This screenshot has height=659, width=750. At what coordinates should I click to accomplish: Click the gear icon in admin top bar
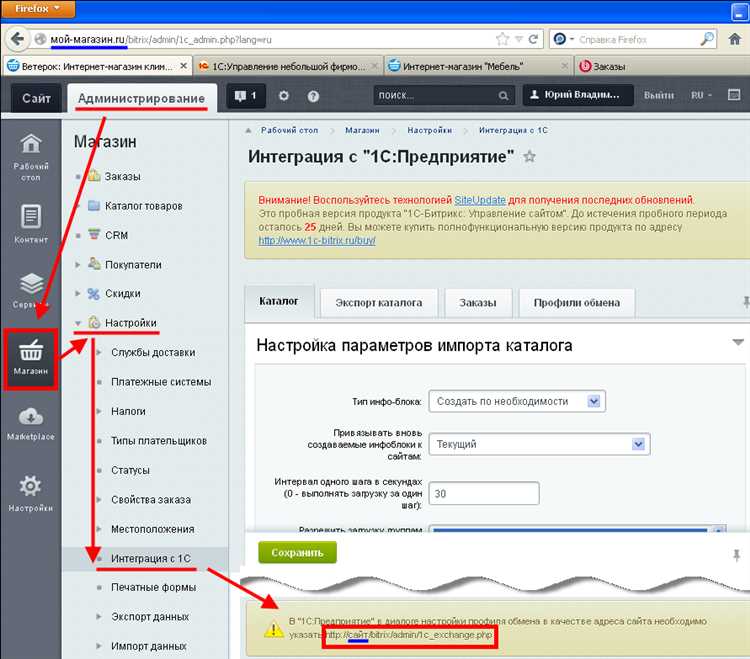pyautogui.click(x=284, y=96)
